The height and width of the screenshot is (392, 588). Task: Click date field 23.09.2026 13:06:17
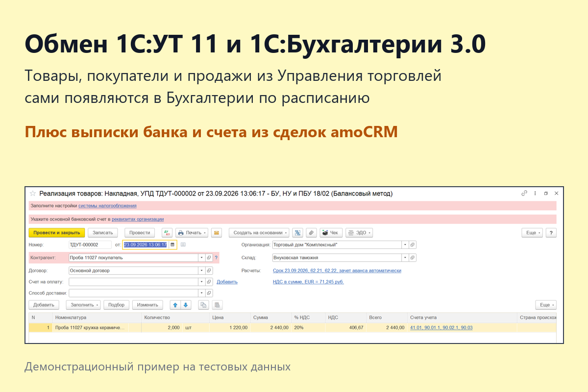[146, 245]
